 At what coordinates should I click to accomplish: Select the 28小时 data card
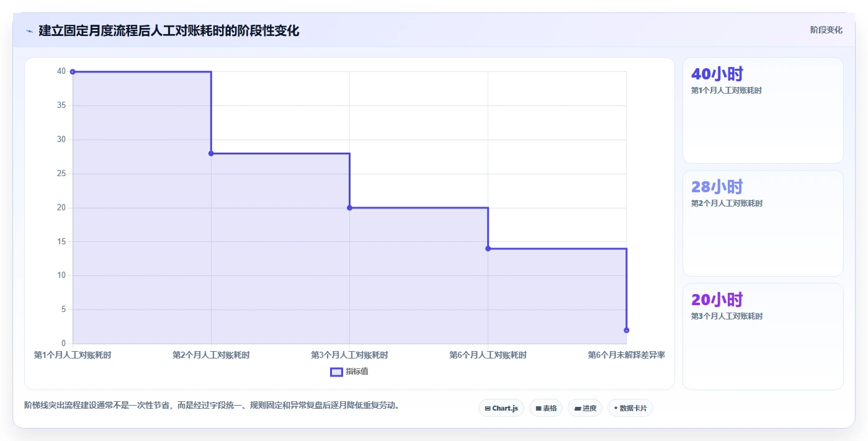763,223
